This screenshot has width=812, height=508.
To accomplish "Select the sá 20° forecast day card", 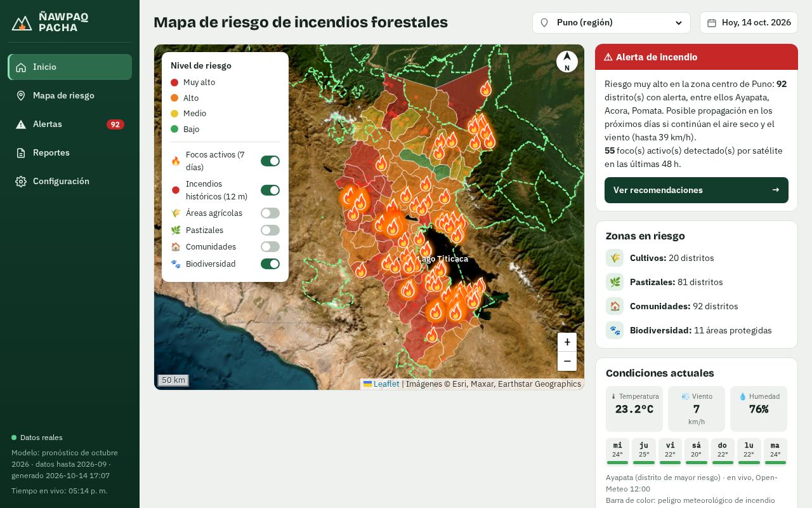I will click(x=697, y=451).
